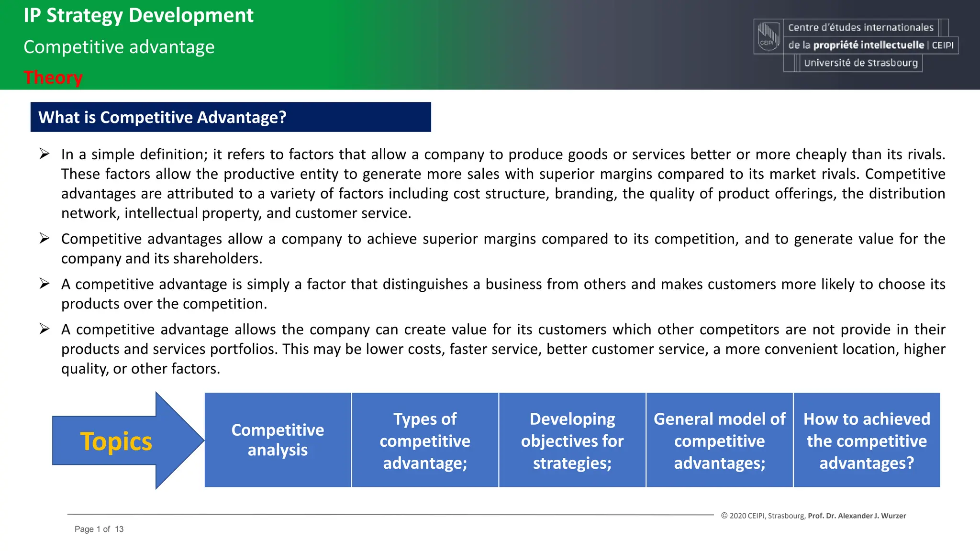Screen dimensions: 980x551
Task: Click the CEIPI shield logo icon
Action: (768, 36)
